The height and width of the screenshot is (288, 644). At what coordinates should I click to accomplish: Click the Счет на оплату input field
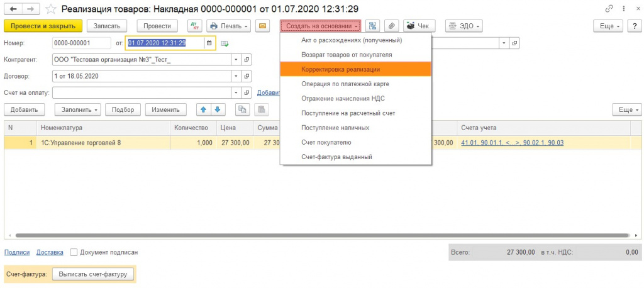(x=142, y=93)
